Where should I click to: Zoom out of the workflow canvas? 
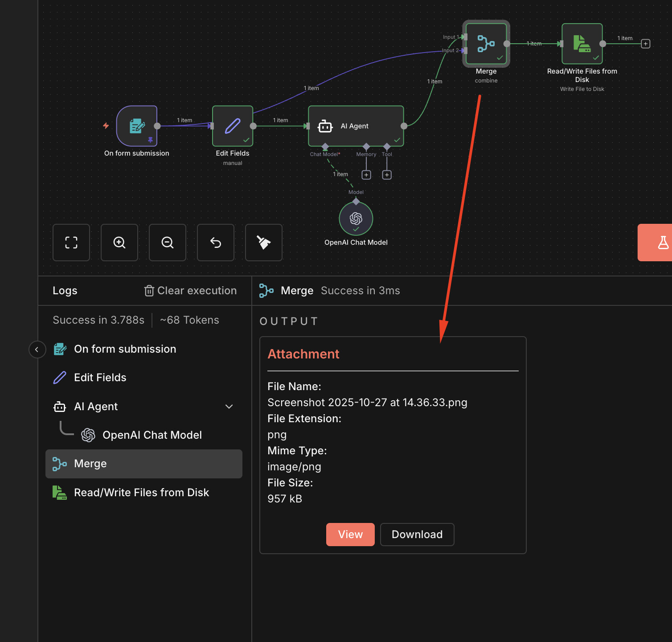point(168,243)
